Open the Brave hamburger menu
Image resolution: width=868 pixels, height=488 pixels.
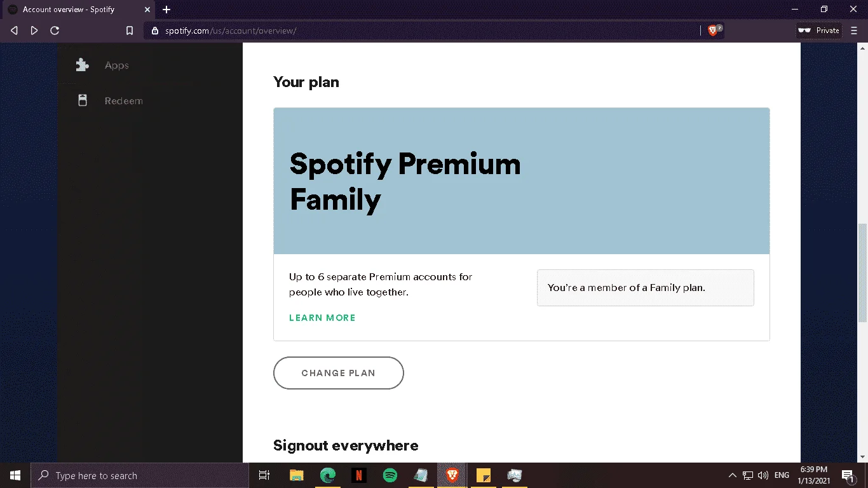tap(854, 30)
